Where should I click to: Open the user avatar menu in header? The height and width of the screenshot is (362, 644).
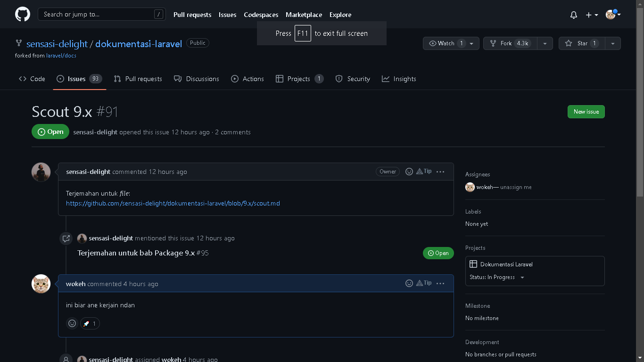[613, 15]
